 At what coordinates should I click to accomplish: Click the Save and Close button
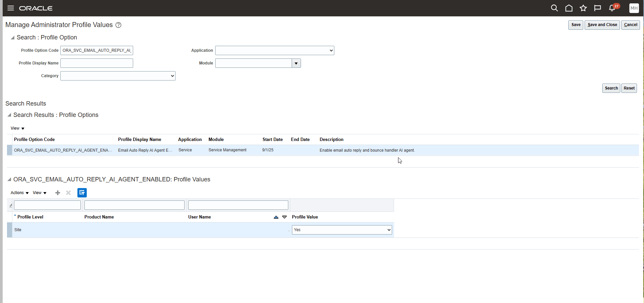[x=602, y=25]
